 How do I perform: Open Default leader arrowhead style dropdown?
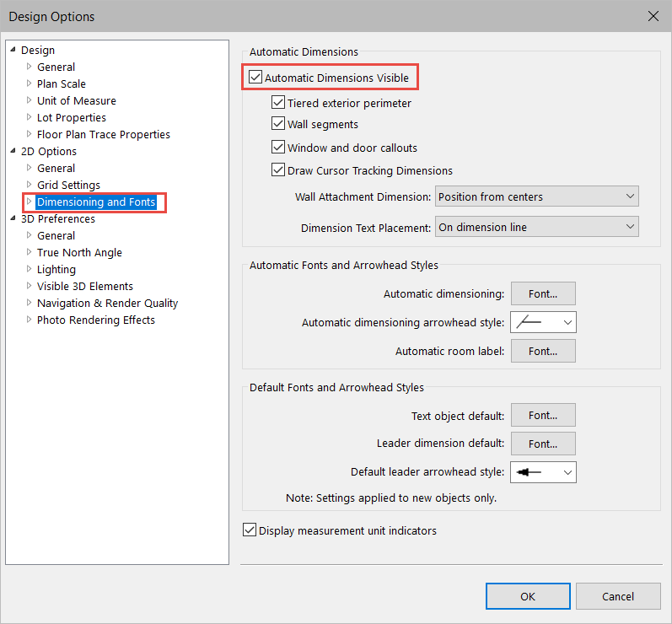click(543, 472)
